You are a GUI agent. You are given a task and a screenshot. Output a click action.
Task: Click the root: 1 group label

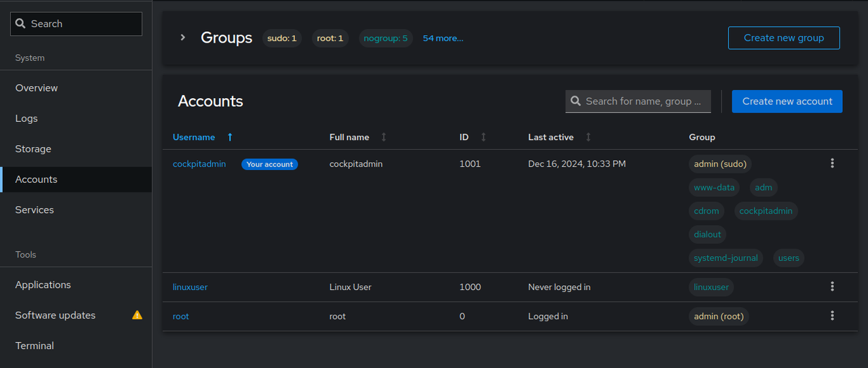(330, 38)
